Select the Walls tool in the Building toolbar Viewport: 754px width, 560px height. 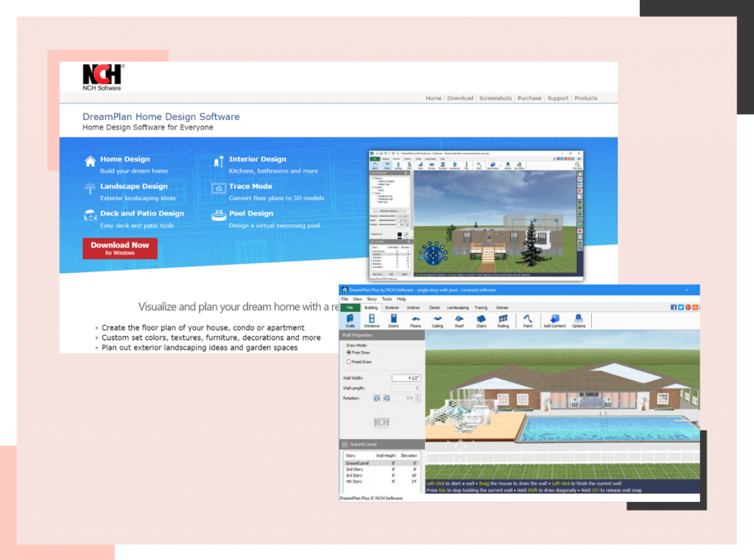350,320
